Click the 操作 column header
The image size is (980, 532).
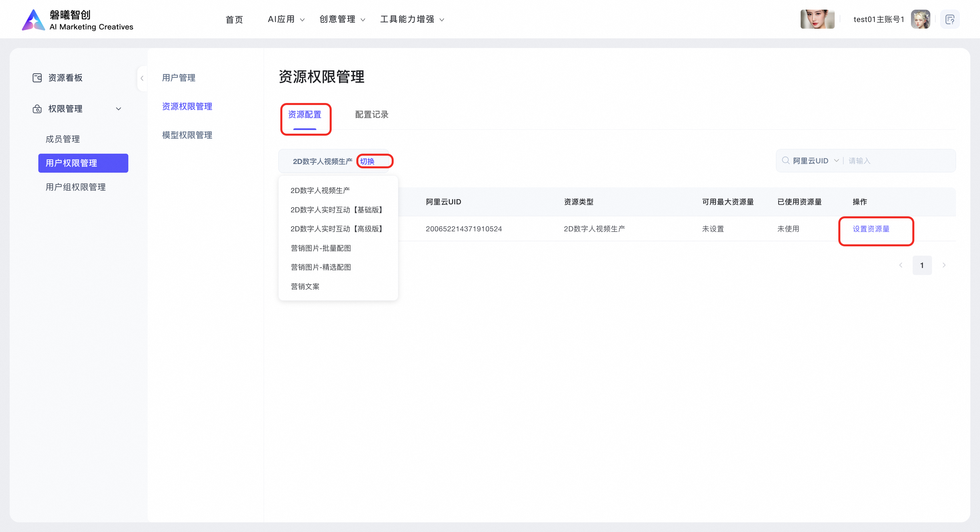860,202
